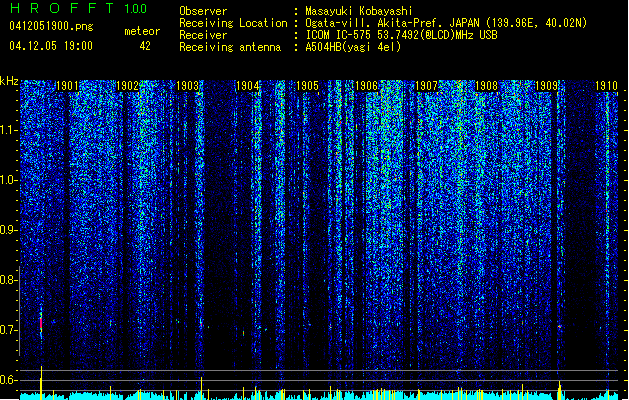Click the file name 0412051900.png
This screenshot has width=629, height=400.
pos(51,26)
